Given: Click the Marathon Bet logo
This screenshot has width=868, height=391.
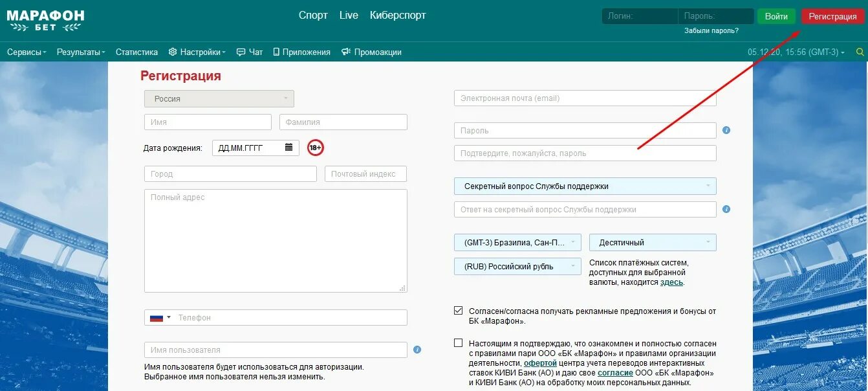Looking at the screenshot, I should (45, 20).
